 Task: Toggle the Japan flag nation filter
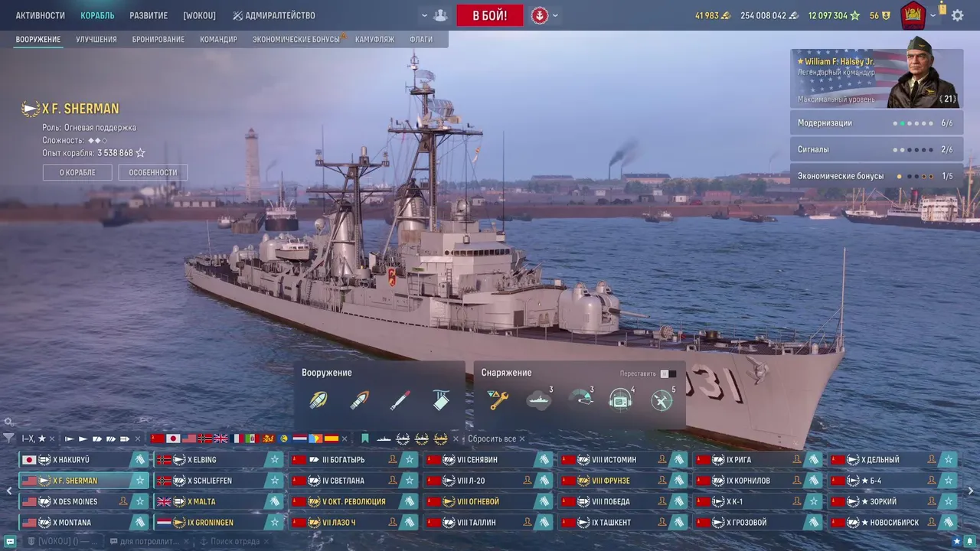[173, 439]
